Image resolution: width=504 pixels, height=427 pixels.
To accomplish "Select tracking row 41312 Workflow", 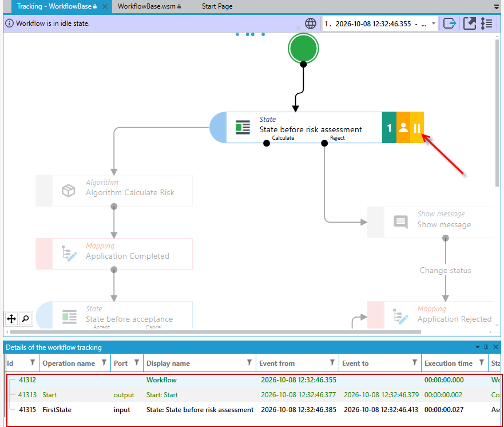I will [x=253, y=379].
